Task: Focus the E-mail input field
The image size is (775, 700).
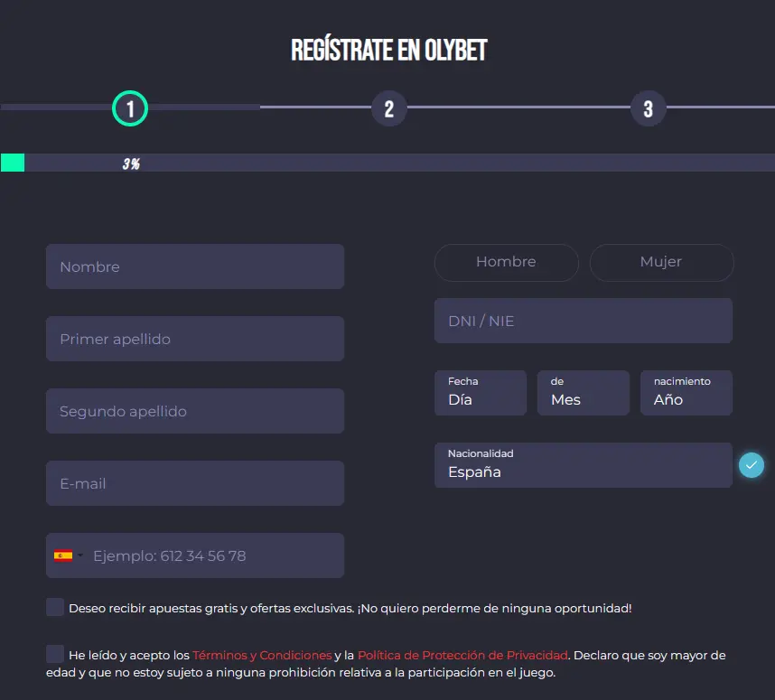Action: [195, 483]
